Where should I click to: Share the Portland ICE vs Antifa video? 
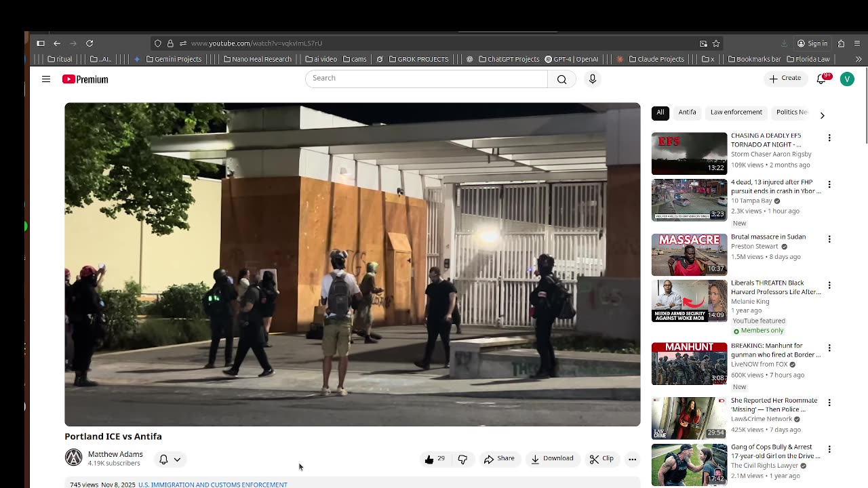point(499,459)
